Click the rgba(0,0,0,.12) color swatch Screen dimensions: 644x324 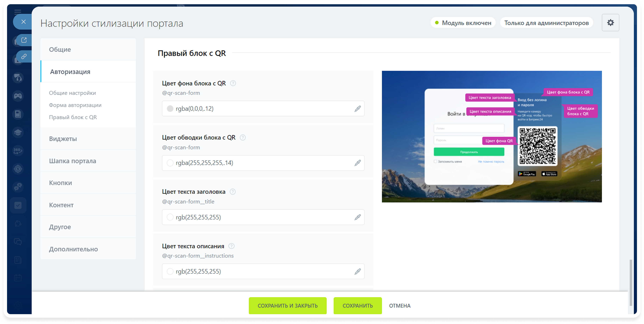(x=170, y=109)
